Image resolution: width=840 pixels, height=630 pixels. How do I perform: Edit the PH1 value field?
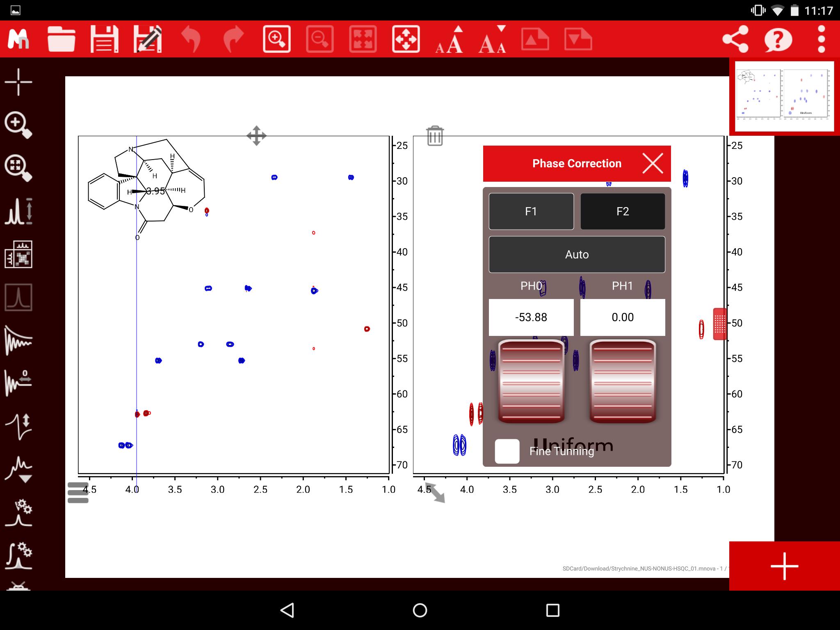(623, 317)
